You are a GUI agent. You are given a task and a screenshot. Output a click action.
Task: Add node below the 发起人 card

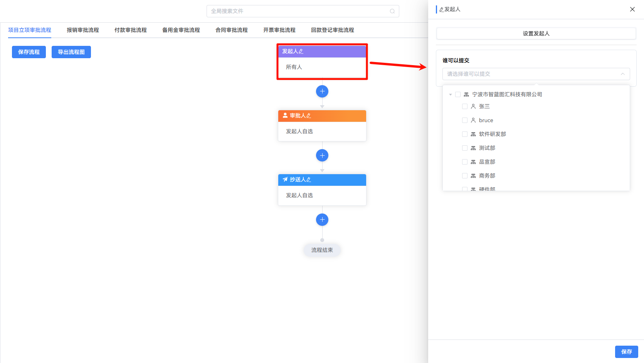point(322,91)
